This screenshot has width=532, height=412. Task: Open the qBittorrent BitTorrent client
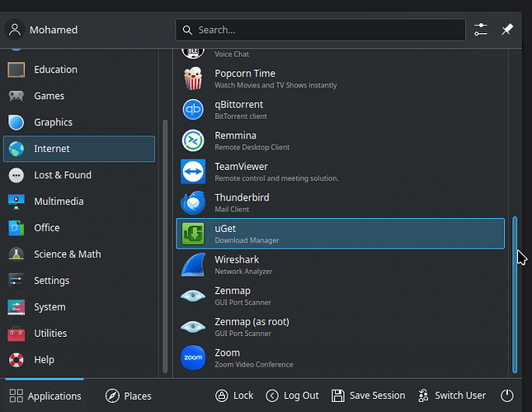(x=238, y=110)
